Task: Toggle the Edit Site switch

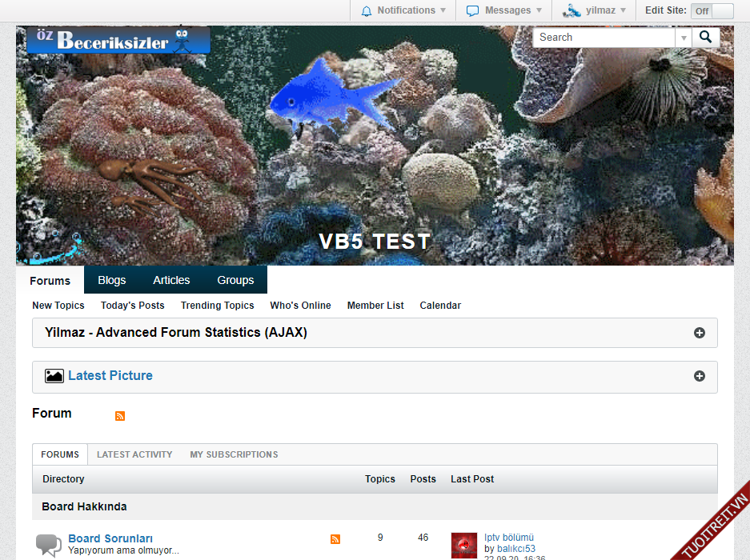Action: coord(712,11)
